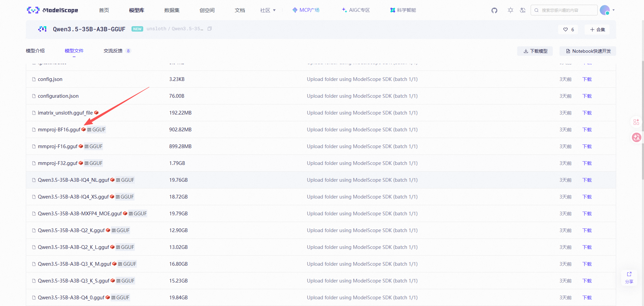Open the config.json file

pyautogui.click(x=50, y=79)
